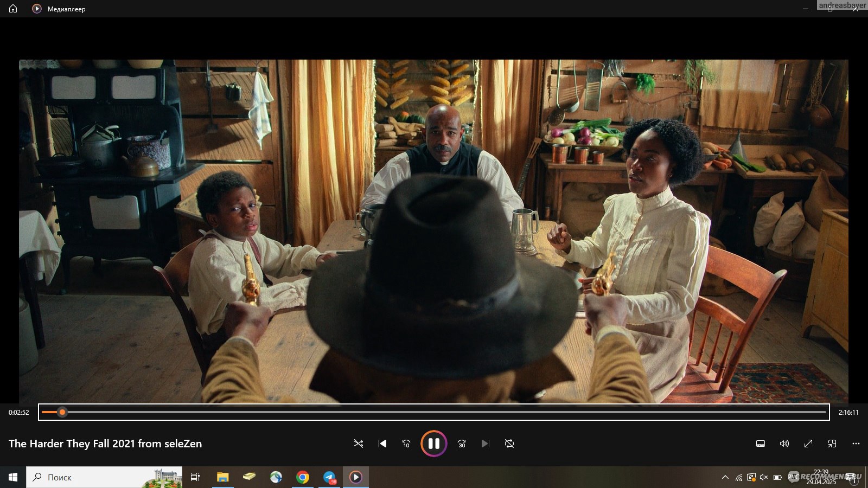Viewport: 868px width, 488px height.
Task: Open the yellow notes app on taskbar
Action: 249,477
